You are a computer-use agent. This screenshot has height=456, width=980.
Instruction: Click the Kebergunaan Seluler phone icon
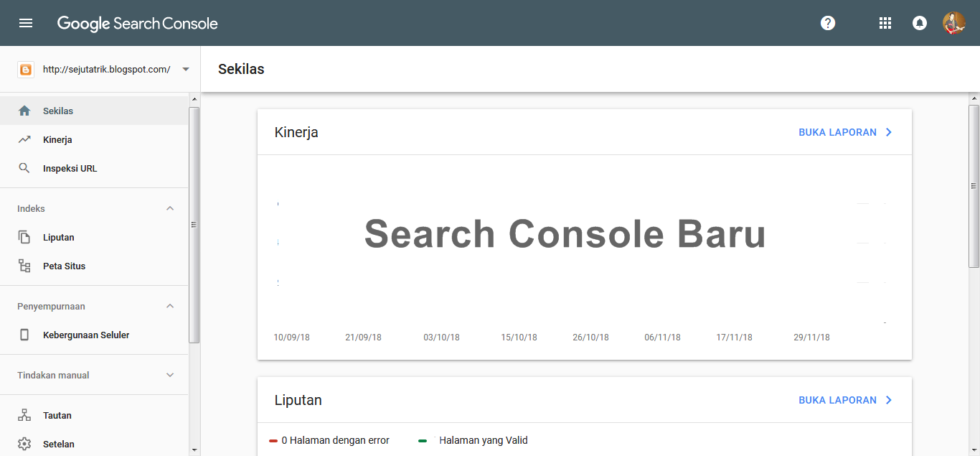[24, 335]
